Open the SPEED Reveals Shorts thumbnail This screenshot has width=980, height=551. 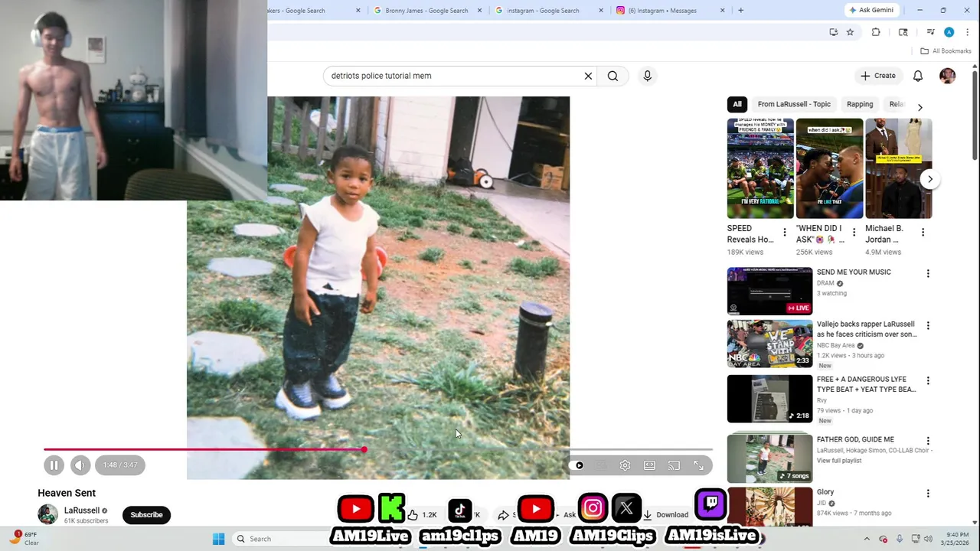click(x=760, y=168)
